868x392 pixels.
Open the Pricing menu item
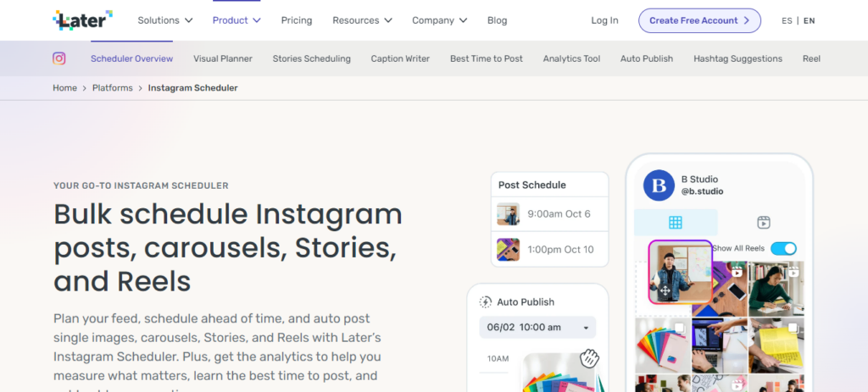click(296, 20)
